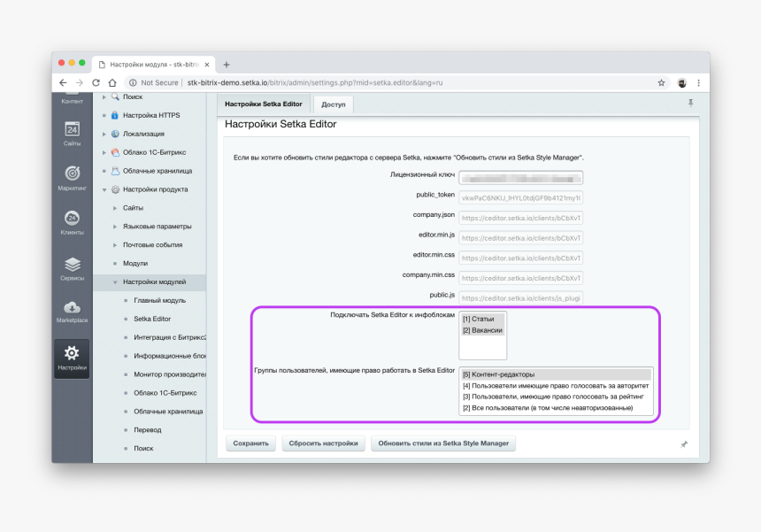Image resolution: width=761 pixels, height=532 pixels.
Task: Bookmark page with the star icon
Action: pos(661,82)
